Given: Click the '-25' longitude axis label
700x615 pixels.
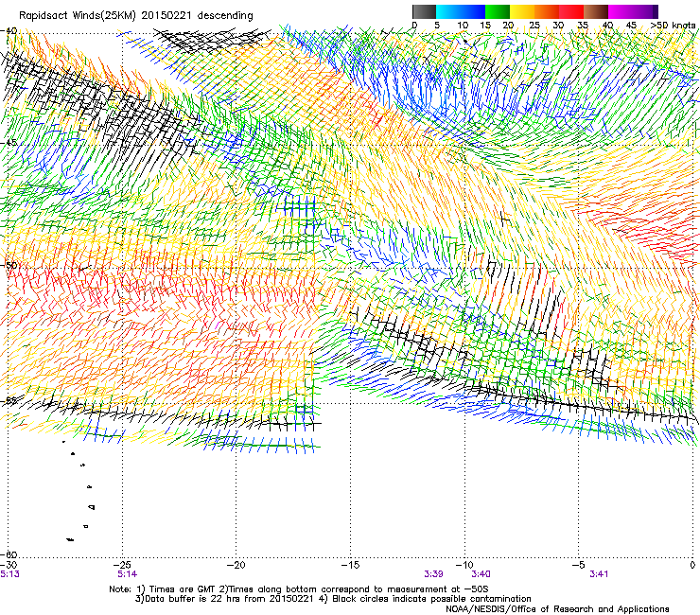Looking at the screenshot, I should point(122,566).
